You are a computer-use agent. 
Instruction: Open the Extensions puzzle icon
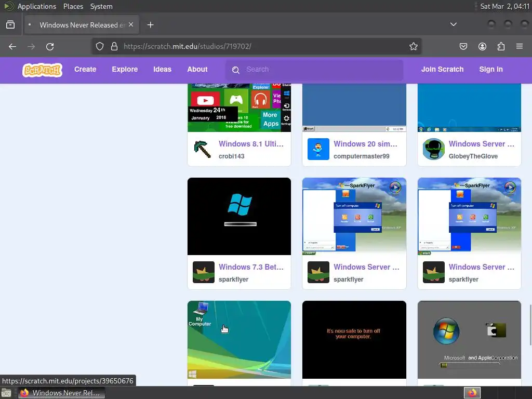(x=501, y=46)
